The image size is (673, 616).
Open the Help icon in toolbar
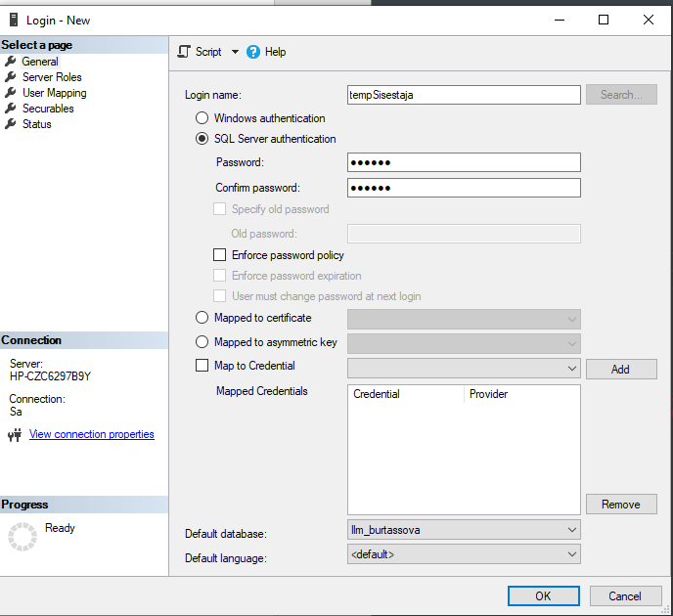[253, 52]
